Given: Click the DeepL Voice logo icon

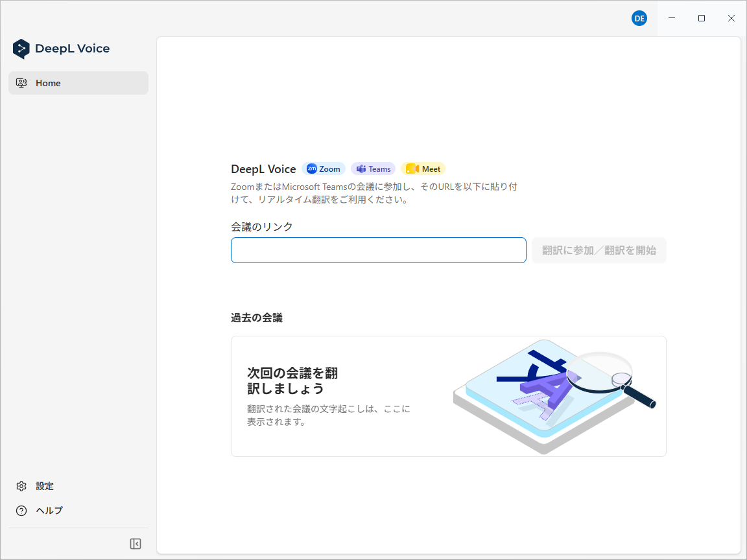Looking at the screenshot, I should click(21, 49).
